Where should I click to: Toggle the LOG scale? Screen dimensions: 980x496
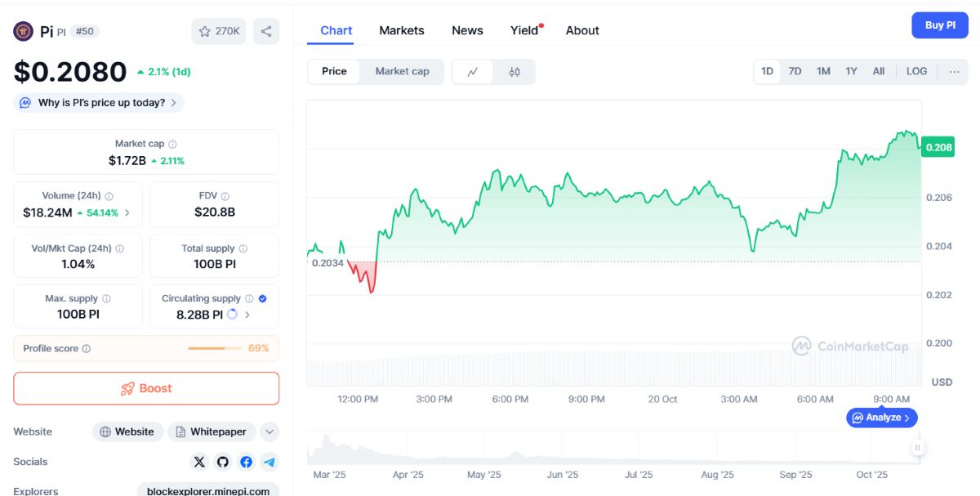click(x=917, y=71)
